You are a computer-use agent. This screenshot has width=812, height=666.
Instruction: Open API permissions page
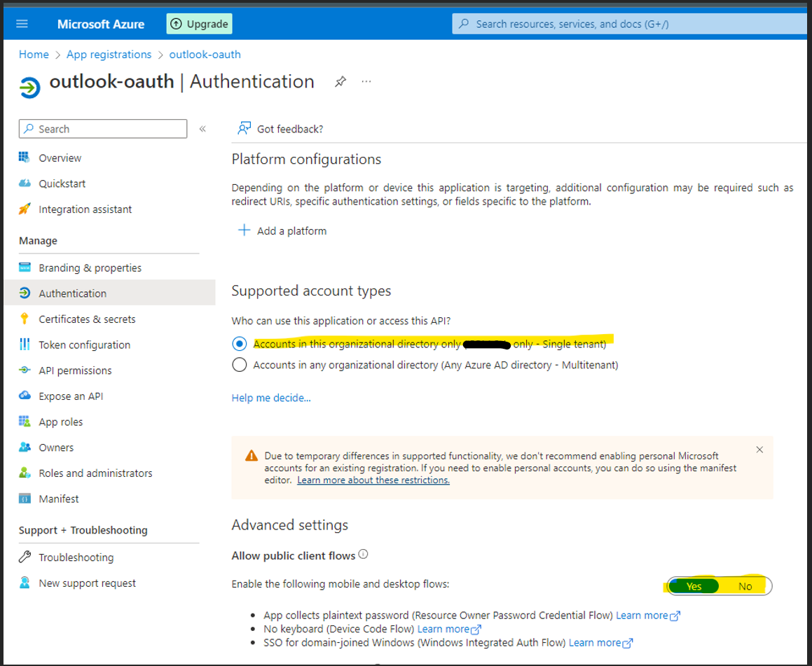[75, 370]
